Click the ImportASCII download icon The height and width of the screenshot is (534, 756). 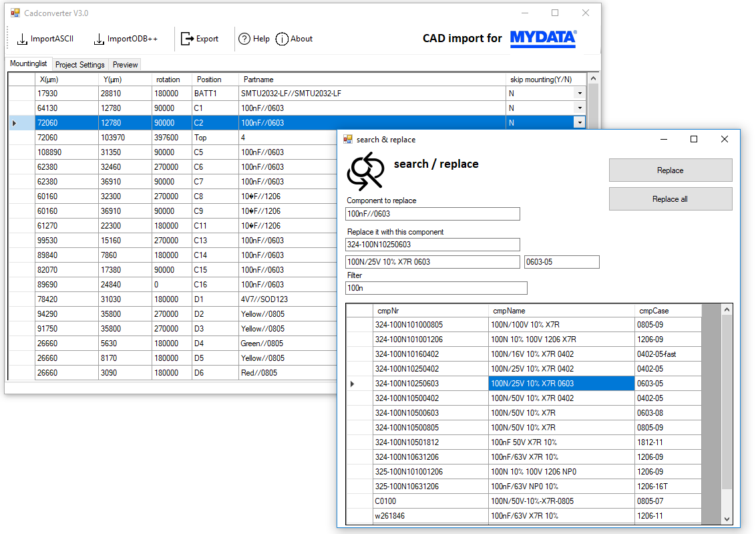[x=22, y=39]
